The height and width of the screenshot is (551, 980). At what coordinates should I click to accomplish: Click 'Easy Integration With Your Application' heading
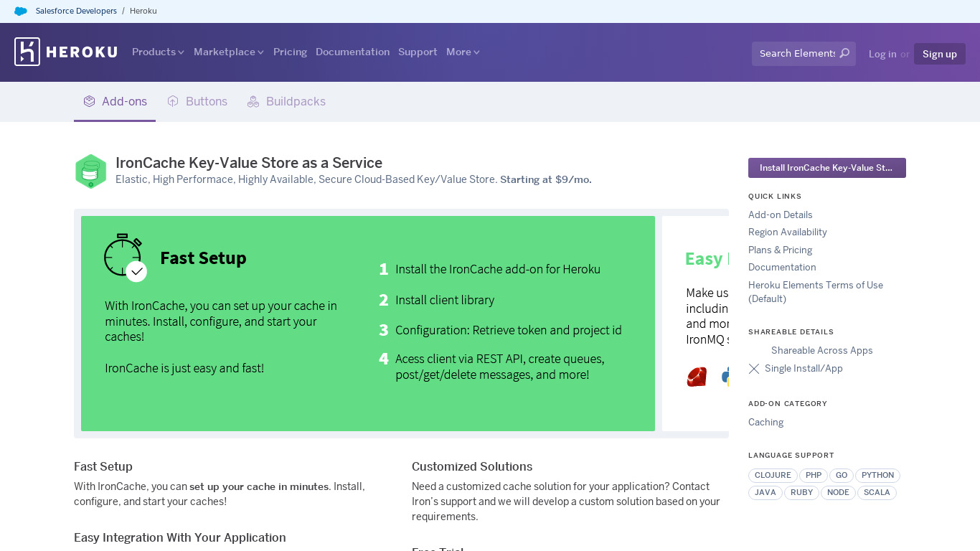(180, 537)
